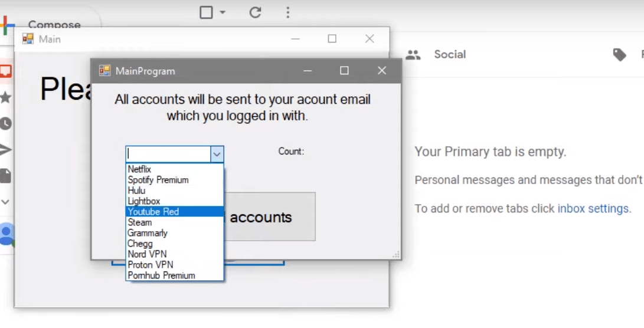
Task: Click the Hangouts contact avatar icon
Action: (x=6, y=234)
